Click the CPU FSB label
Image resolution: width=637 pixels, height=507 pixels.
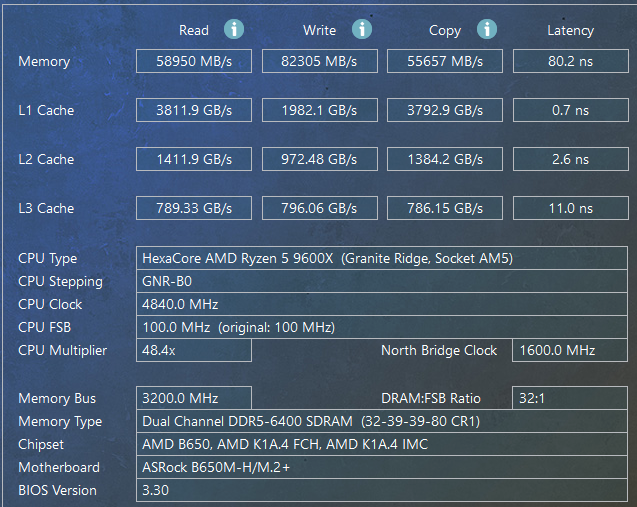[x=44, y=327]
